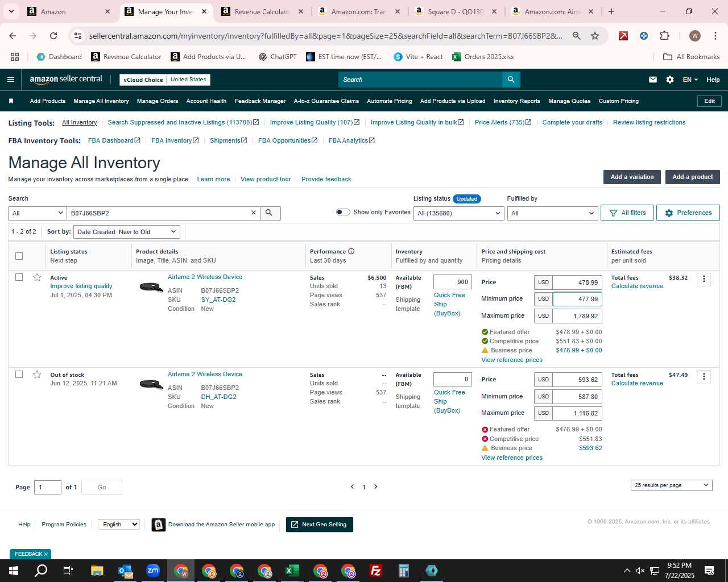728x582 pixels.
Task: Click the top search magnifier button
Action: (511, 80)
